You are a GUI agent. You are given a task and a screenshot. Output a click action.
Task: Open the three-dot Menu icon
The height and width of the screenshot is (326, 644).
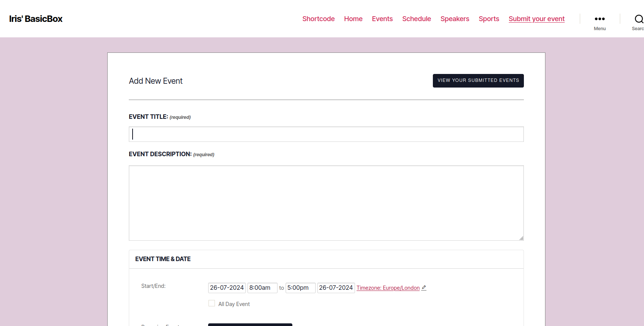(x=599, y=19)
